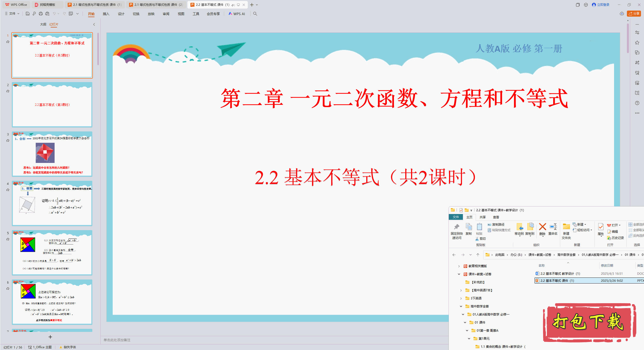The width and height of the screenshot is (644, 350).
Task: Toggle star marker on slide 2 thumbnail
Action: click(8, 91)
